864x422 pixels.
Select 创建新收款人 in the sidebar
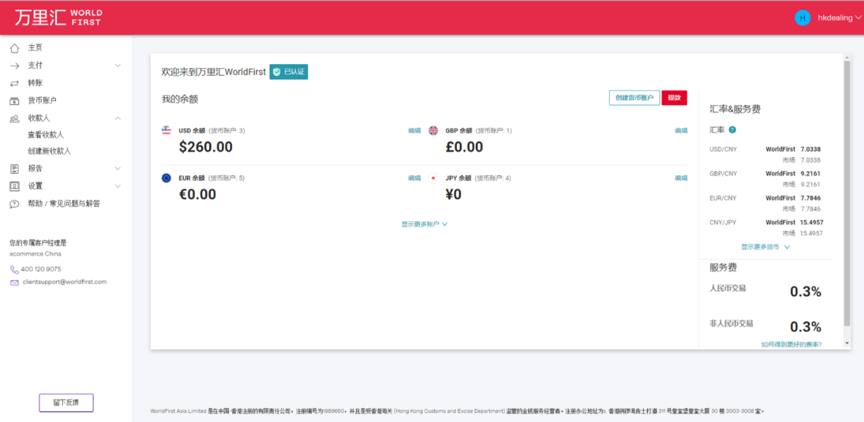point(49,151)
